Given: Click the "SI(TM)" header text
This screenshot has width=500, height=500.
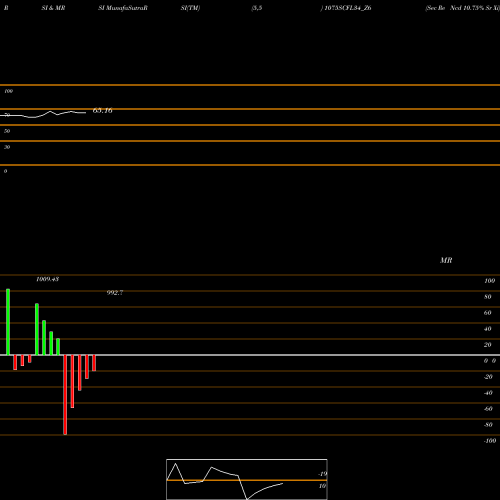Looking at the screenshot, I should click(190, 8).
